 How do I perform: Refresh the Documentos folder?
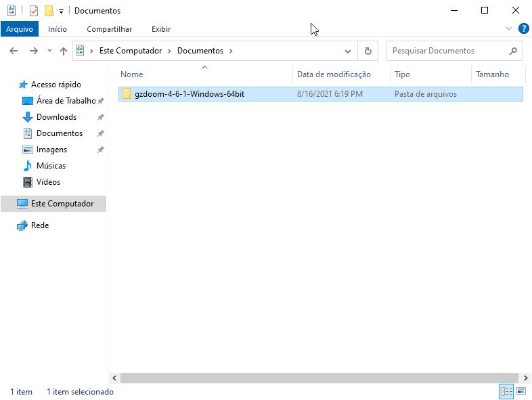click(368, 51)
